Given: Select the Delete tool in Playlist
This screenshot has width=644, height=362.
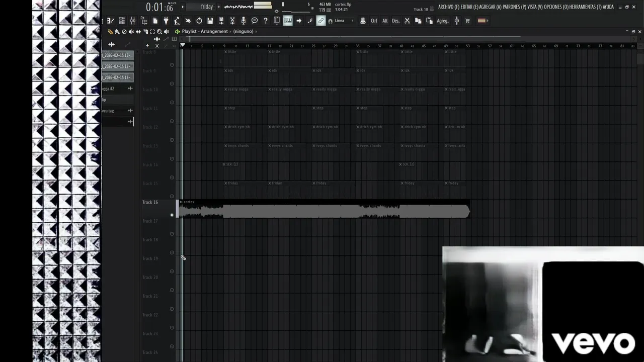Looking at the screenshot, I should pyautogui.click(x=124, y=32).
